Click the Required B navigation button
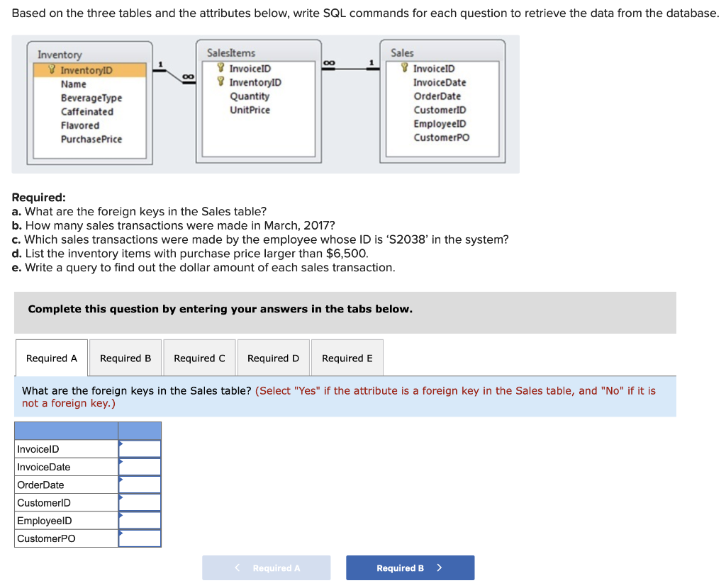This screenshot has height=588, width=726. tap(410, 567)
